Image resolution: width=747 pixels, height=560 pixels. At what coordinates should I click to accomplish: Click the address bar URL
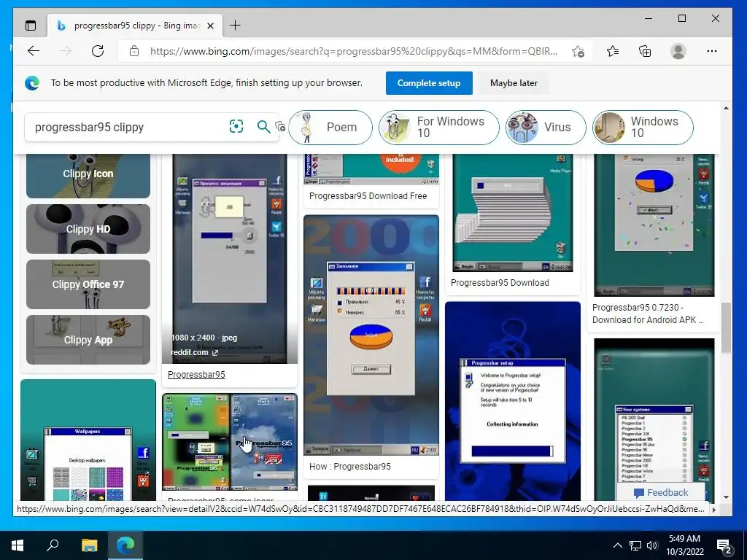[354, 51]
